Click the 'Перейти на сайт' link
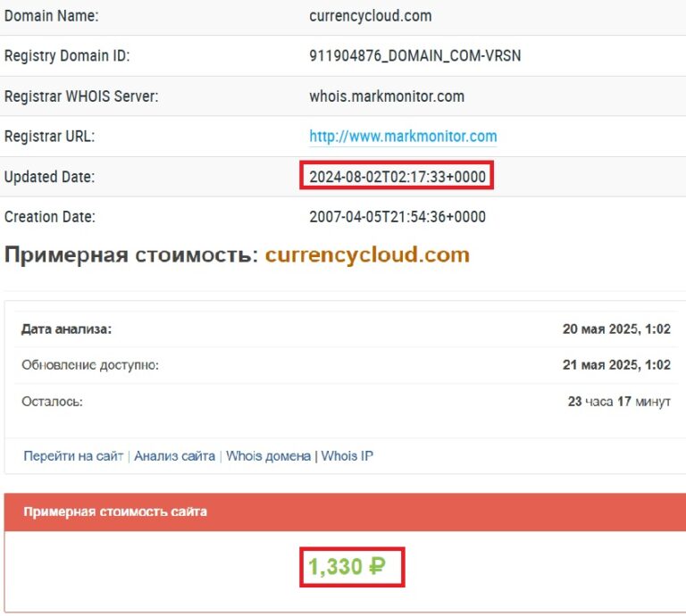Viewport: 686px width, 616px height. point(73,455)
